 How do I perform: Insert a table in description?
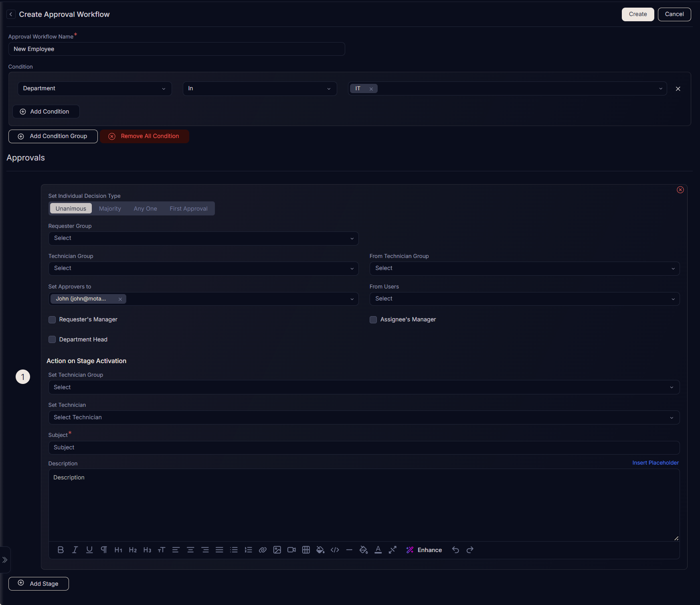(x=306, y=550)
